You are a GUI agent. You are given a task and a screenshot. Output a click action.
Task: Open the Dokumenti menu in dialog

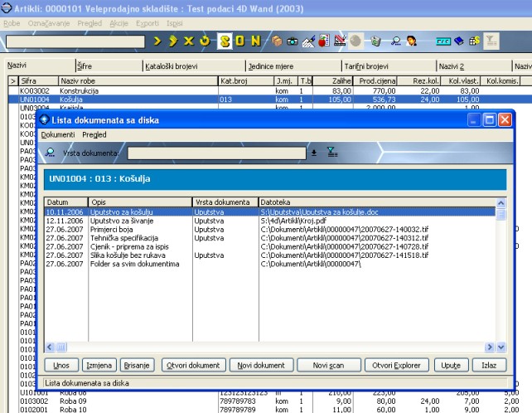coord(58,134)
